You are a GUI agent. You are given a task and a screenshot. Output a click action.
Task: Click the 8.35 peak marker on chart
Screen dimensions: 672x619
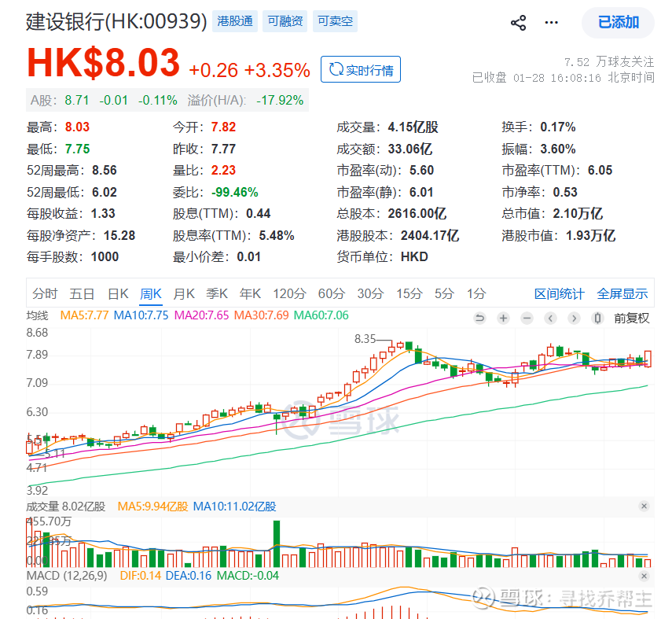click(x=365, y=339)
